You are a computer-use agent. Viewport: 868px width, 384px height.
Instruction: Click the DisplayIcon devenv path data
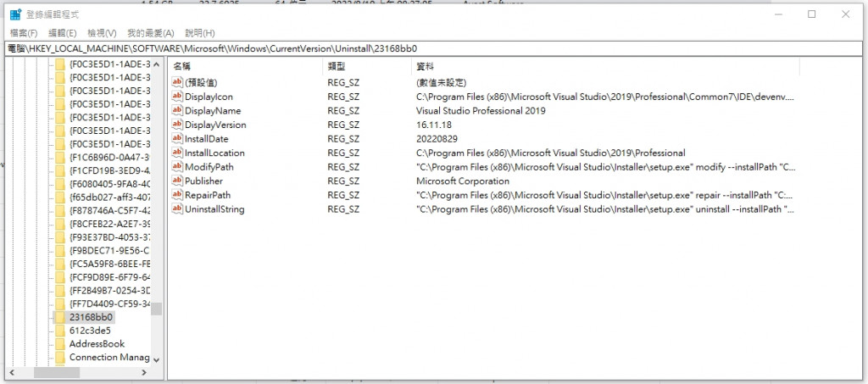coord(605,97)
